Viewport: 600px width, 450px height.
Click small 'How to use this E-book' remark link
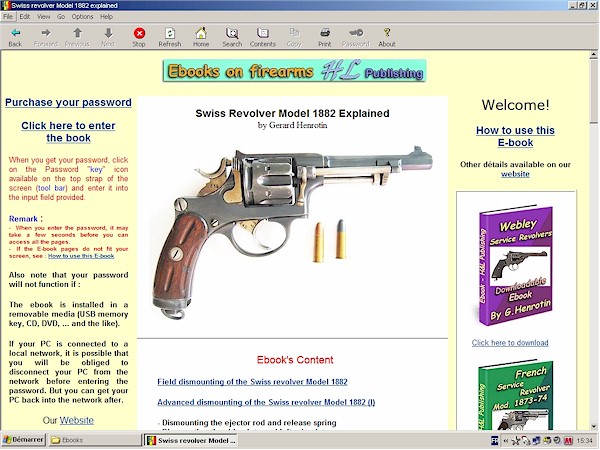81,256
